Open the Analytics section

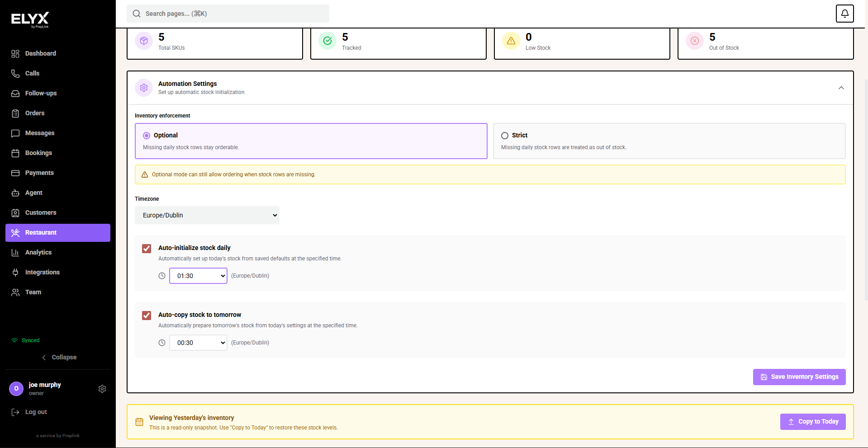pyautogui.click(x=58, y=252)
